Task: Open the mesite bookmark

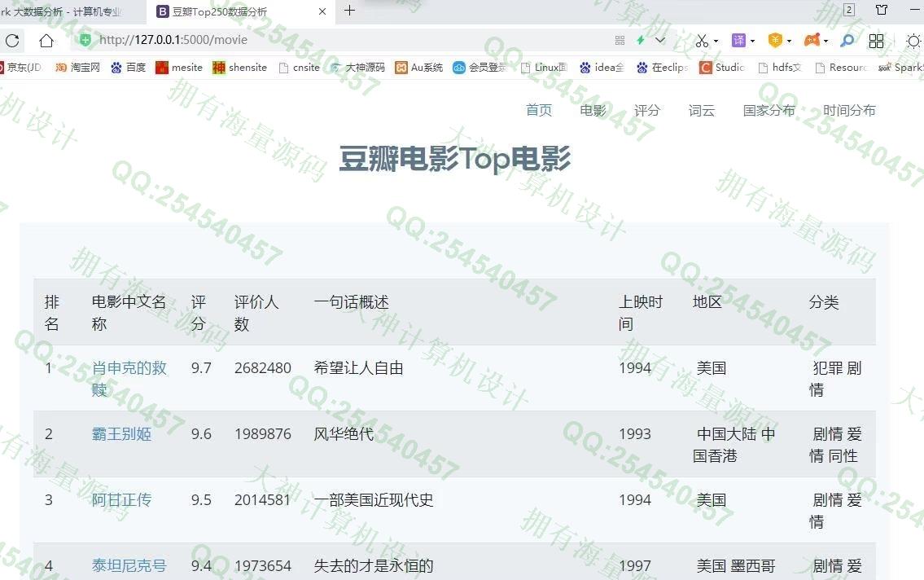Action: click(179, 67)
